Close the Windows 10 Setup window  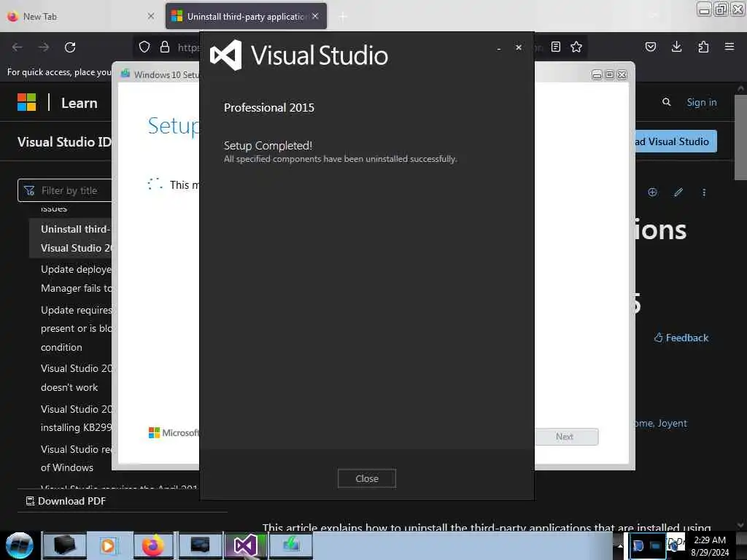622,75
